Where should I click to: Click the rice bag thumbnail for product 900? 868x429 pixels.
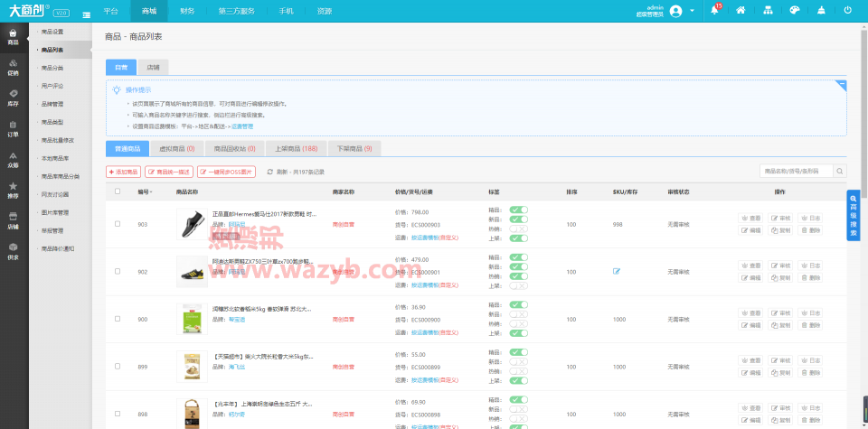coord(192,319)
